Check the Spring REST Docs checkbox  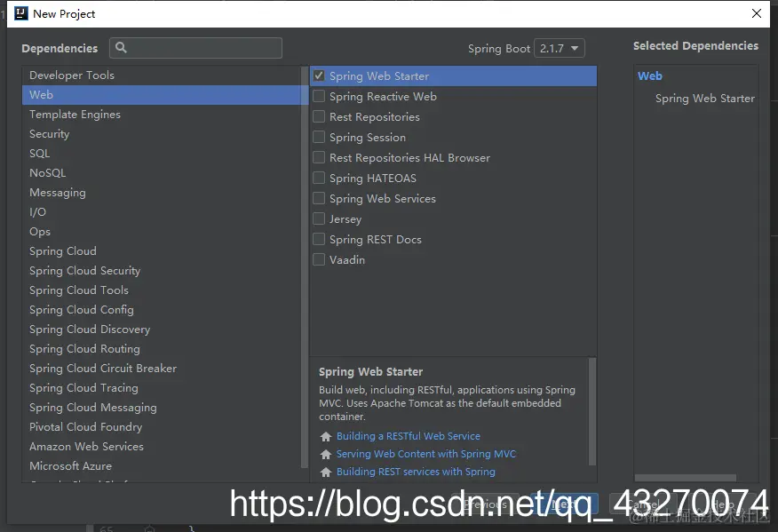point(319,239)
